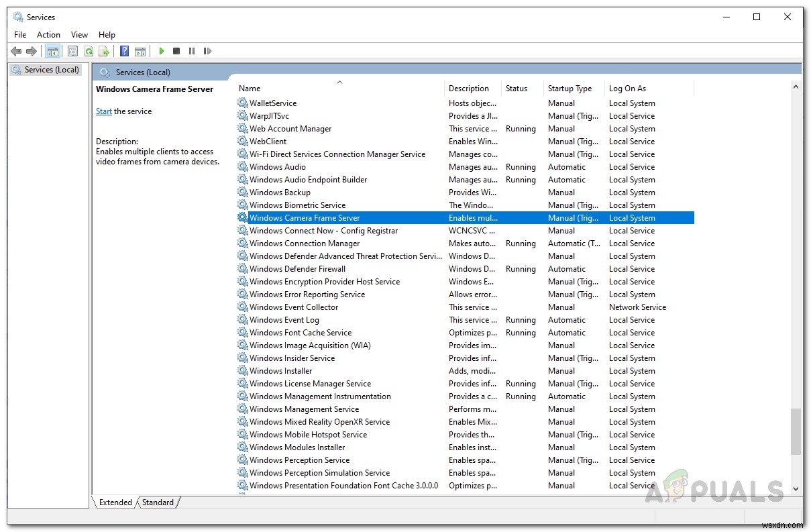Image resolution: width=811 pixels, height=532 pixels.
Task: Select Services (Local) in the console tree
Action: (x=52, y=70)
